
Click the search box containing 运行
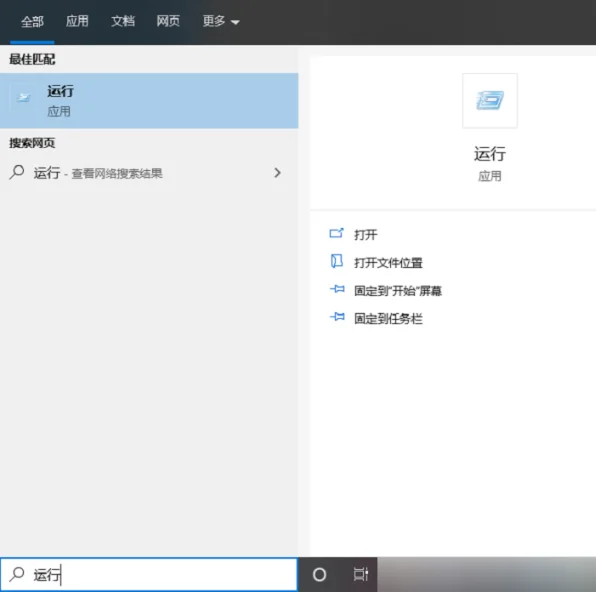point(149,574)
